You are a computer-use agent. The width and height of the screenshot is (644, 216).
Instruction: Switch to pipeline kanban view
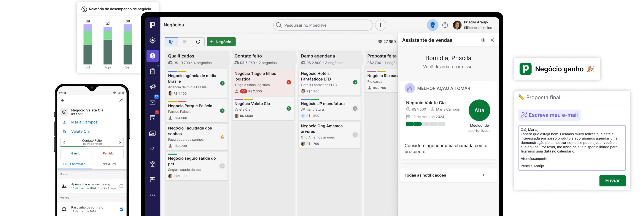pos(171,42)
